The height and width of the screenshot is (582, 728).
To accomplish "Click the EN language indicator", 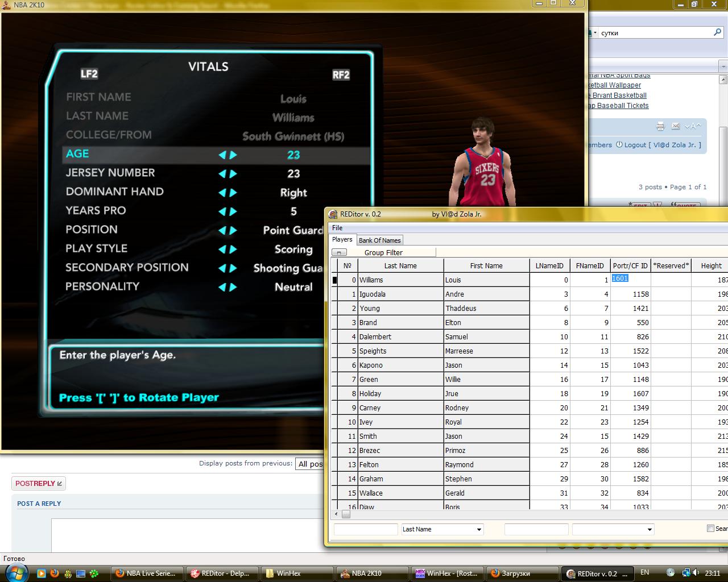I will point(645,572).
